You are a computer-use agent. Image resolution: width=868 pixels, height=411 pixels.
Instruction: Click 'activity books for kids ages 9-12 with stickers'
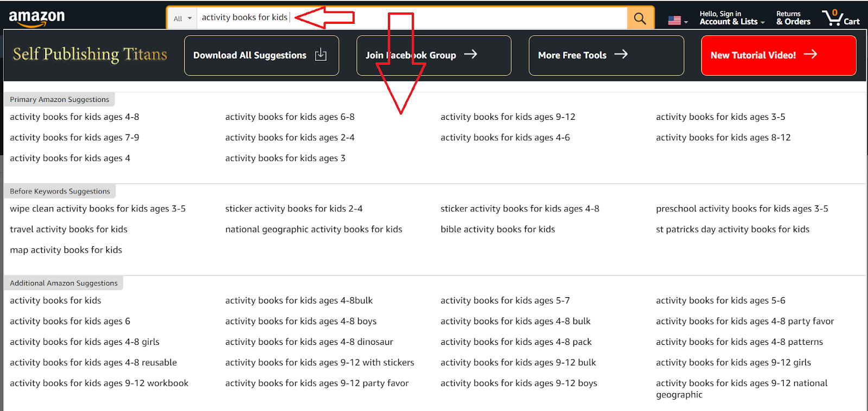click(x=320, y=362)
